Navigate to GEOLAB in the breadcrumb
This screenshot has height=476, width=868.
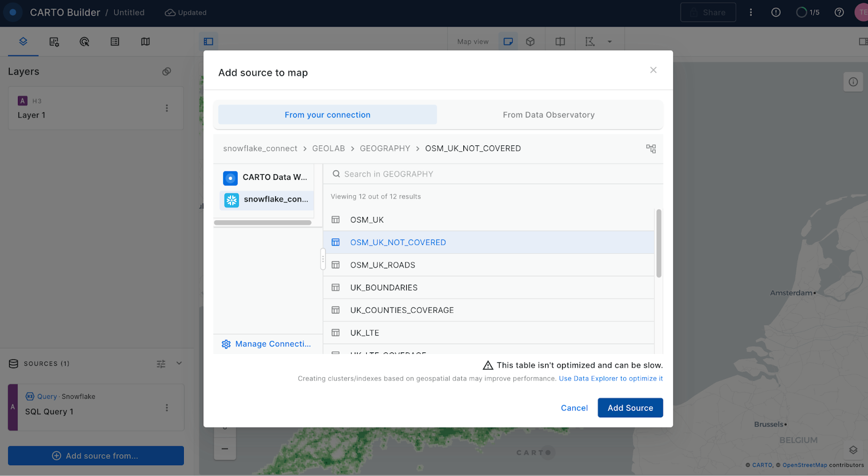tap(328, 149)
